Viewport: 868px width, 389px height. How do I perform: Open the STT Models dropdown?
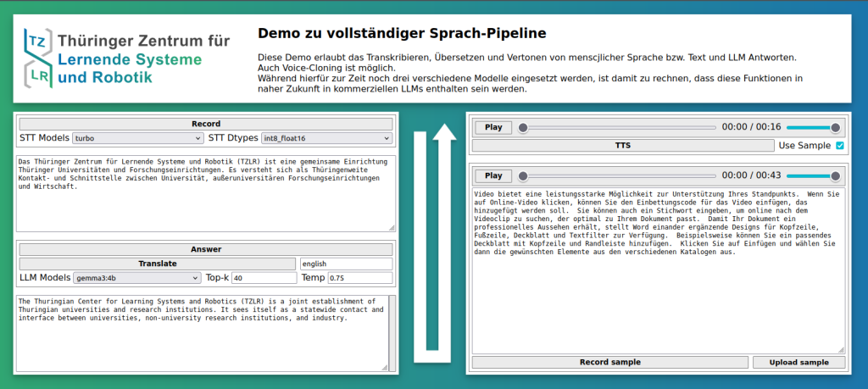click(x=138, y=138)
